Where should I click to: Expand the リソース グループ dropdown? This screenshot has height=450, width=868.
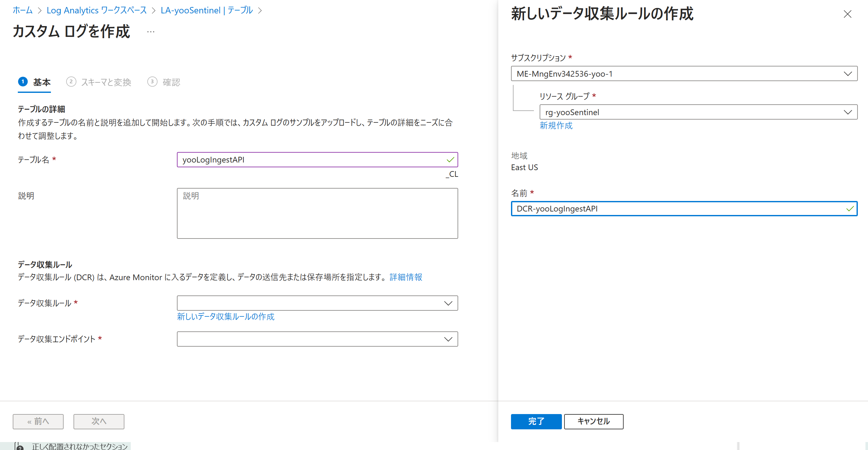coord(698,112)
